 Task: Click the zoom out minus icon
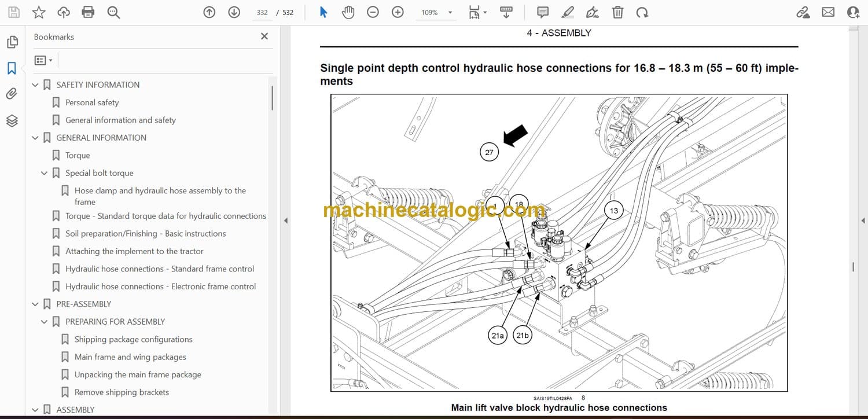click(373, 12)
